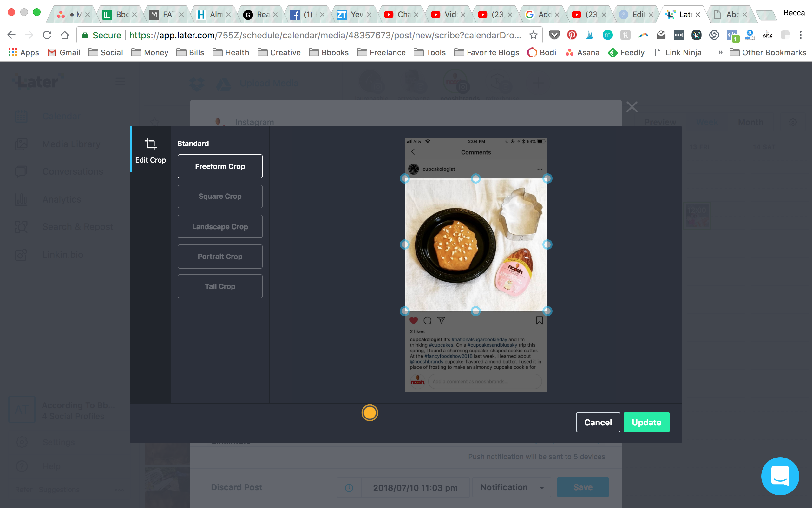Open the Link Ninja bookmark
Screen dimensions: 812x508
point(678,52)
